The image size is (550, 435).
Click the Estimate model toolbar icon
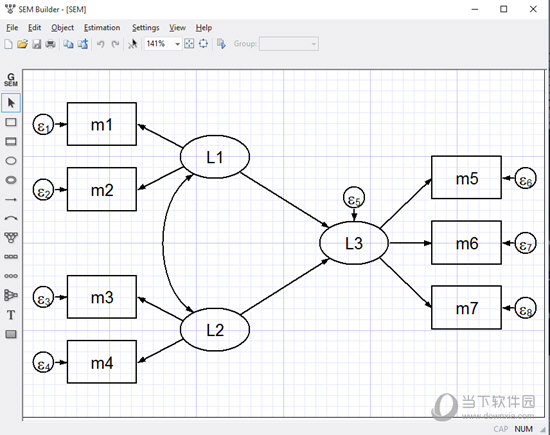point(221,44)
